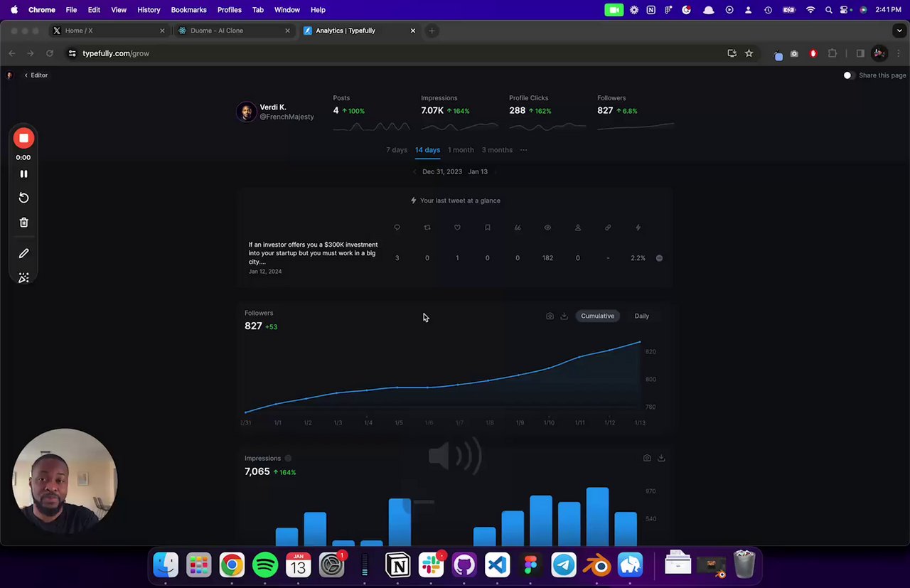Image resolution: width=910 pixels, height=588 pixels.
Task: Go to the next date period arrow
Action: 495,172
